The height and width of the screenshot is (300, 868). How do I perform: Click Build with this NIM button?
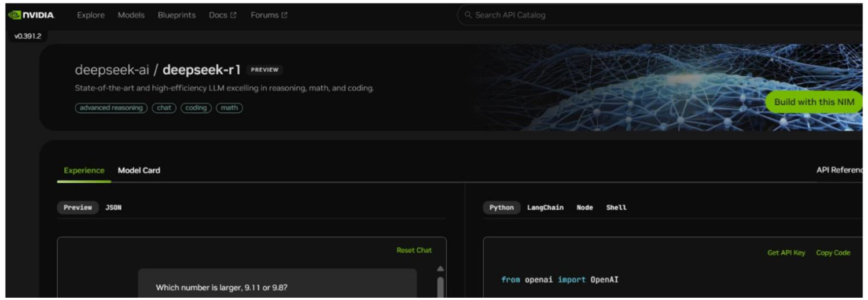click(x=814, y=102)
